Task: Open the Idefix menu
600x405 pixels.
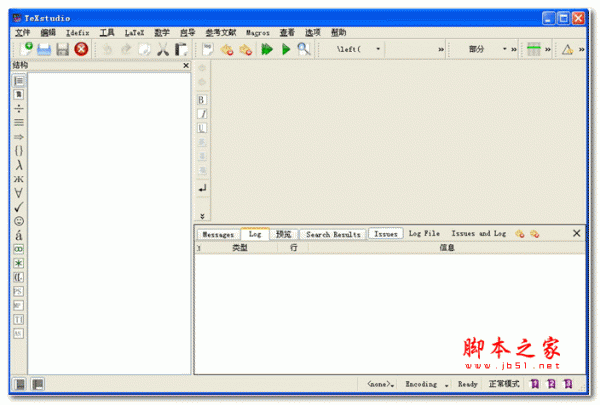Action: pos(78,33)
